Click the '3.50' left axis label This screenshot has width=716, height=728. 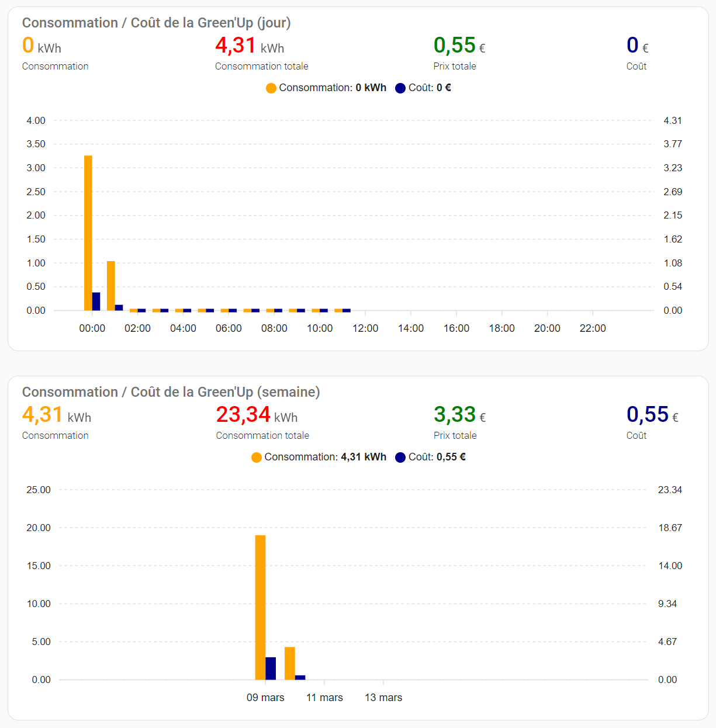coord(36,144)
